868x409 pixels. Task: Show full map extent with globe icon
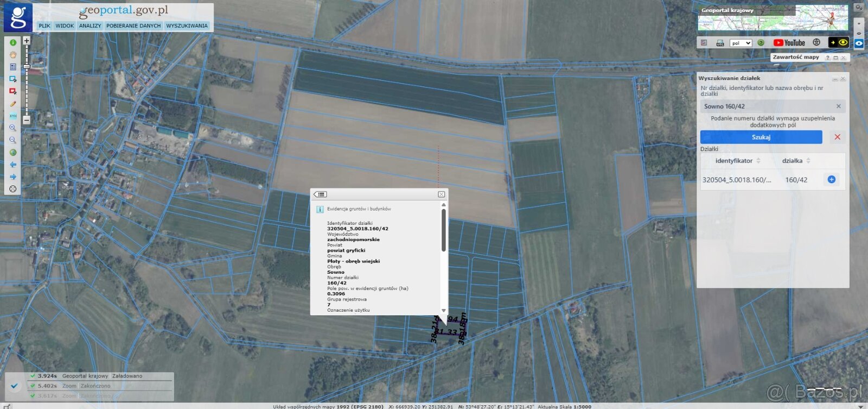pos(13,153)
